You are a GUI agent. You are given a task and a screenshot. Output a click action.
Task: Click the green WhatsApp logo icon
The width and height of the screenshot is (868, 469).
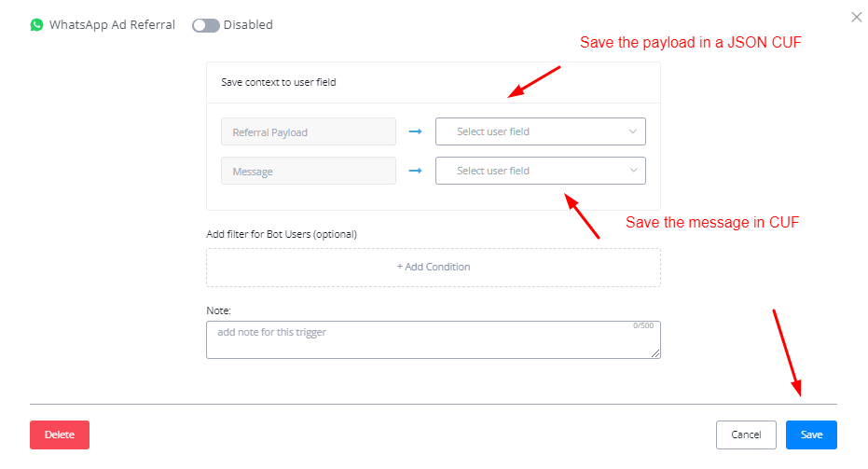pyautogui.click(x=37, y=25)
